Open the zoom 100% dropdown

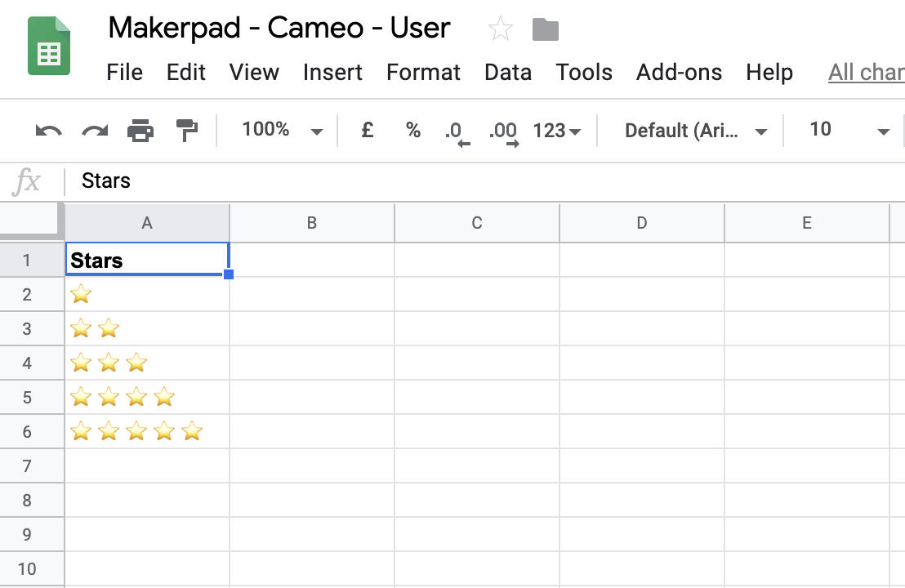tap(282, 130)
